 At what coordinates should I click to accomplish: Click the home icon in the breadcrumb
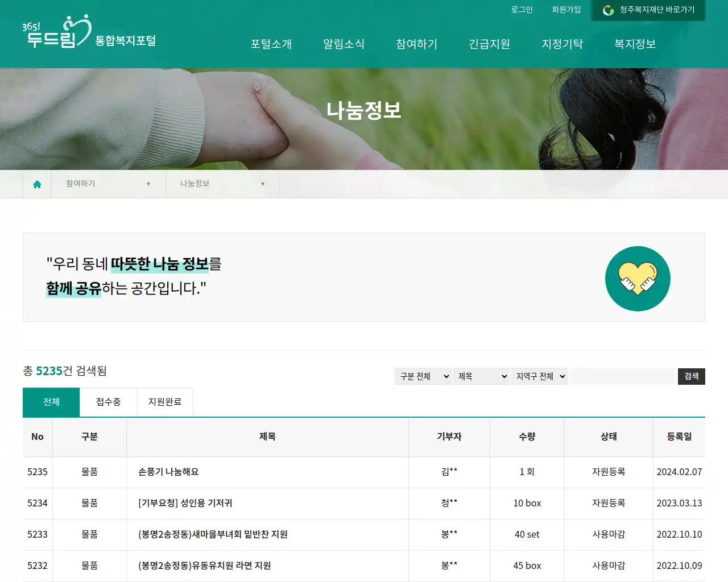[37, 184]
